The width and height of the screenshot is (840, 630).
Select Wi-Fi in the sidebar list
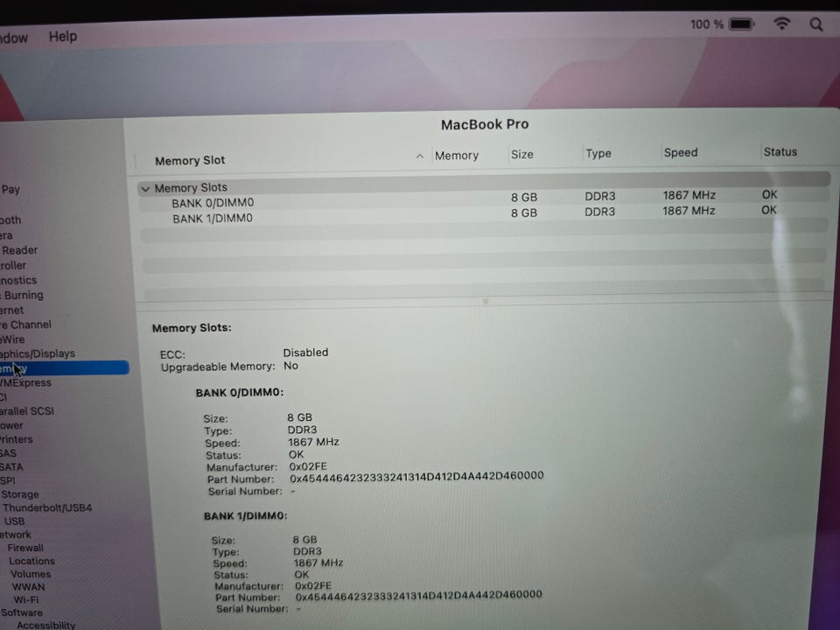26,599
